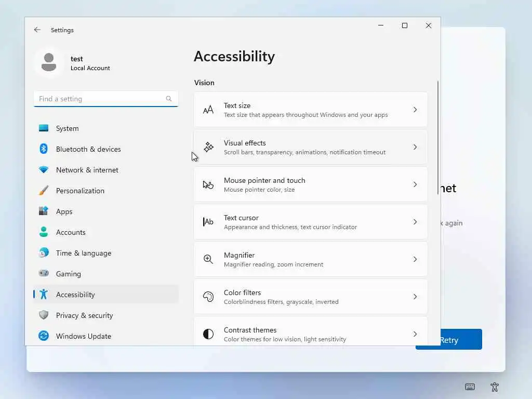Viewport: 532px width, 399px height.
Task: Click the Text size AA icon
Action: pos(208,110)
